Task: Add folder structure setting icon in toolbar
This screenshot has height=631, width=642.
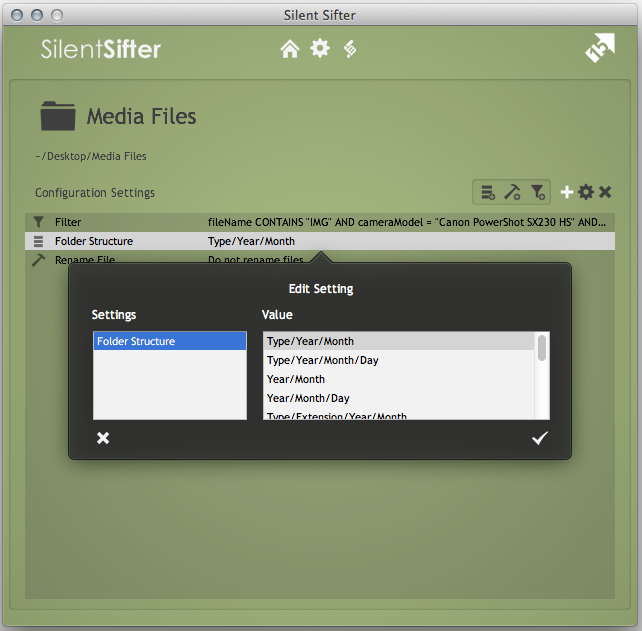Action: click(x=488, y=192)
